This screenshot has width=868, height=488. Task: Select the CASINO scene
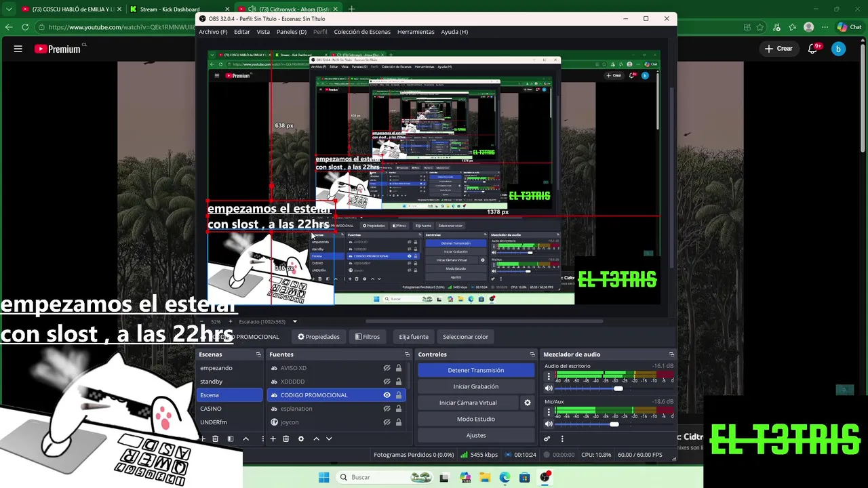230,409
